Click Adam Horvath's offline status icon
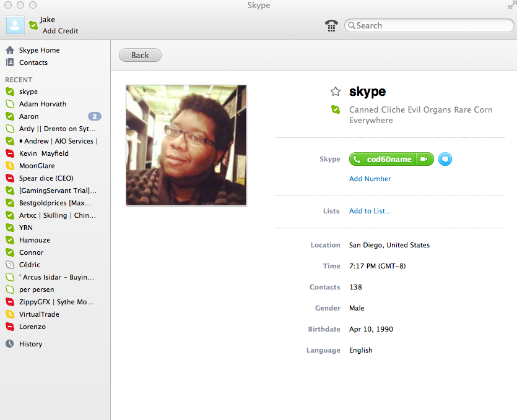The image size is (517, 420). click(x=10, y=104)
